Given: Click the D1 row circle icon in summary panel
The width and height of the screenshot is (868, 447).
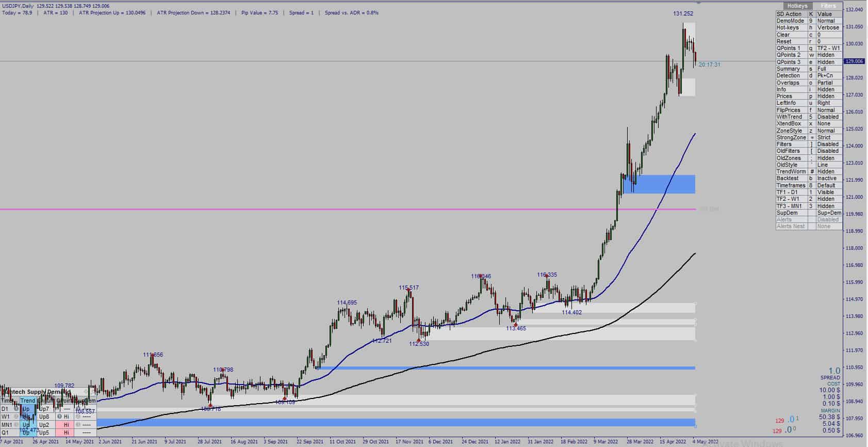Looking at the screenshot, I should coord(17,409).
